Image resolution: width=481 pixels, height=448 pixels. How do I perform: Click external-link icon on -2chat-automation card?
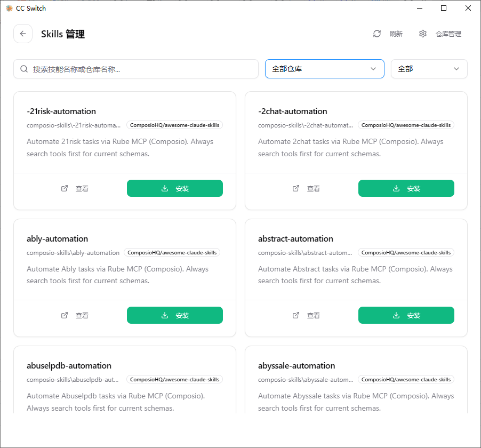pyautogui.click(x=296, y=188)
